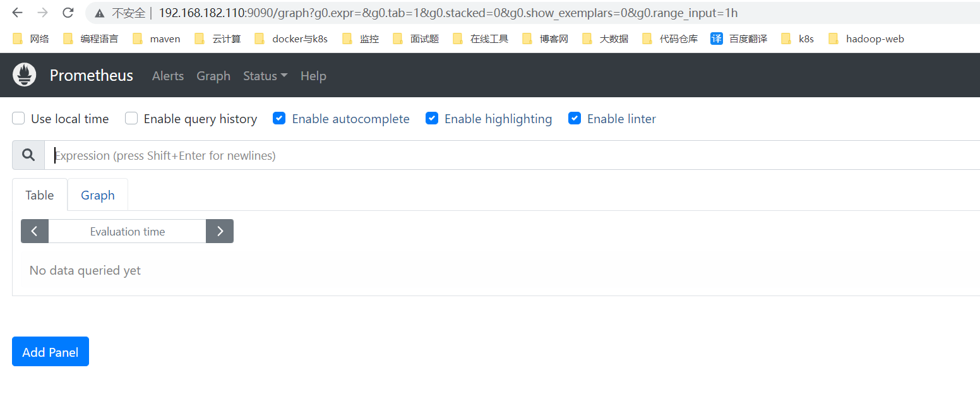Click the not-secure warning triangle icon
Image resolution: width=980 pixels, height=418 pixels.
(99, 13)
